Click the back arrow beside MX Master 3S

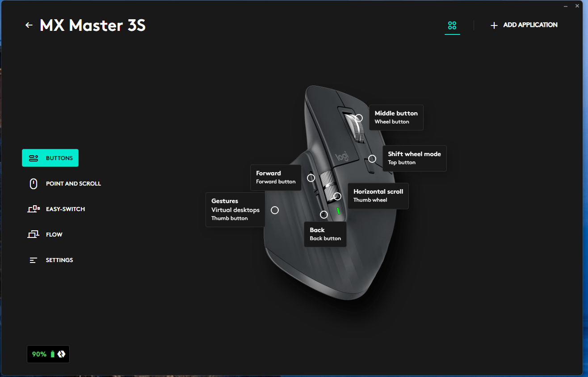pos(29,25)
